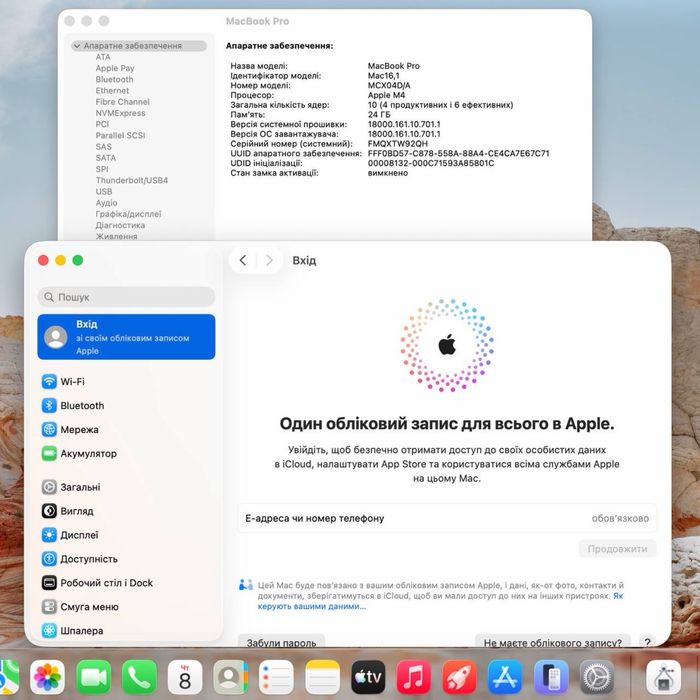
Task: Select NVMExpress in hardware sidebar
Action: point(121,113)
